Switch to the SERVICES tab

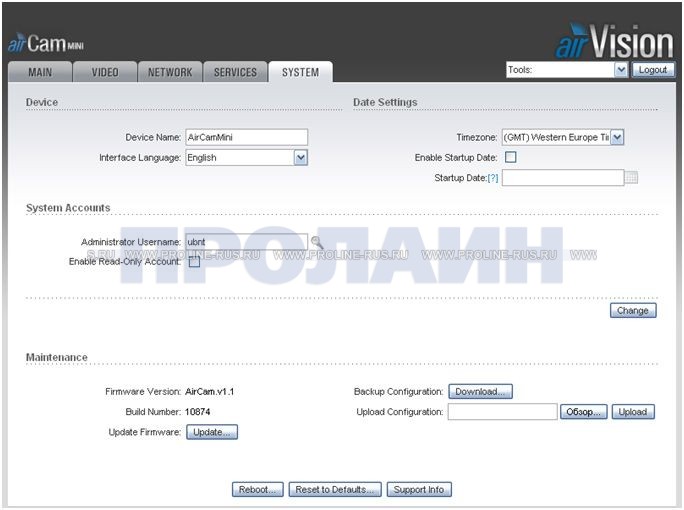pos(235,72)
